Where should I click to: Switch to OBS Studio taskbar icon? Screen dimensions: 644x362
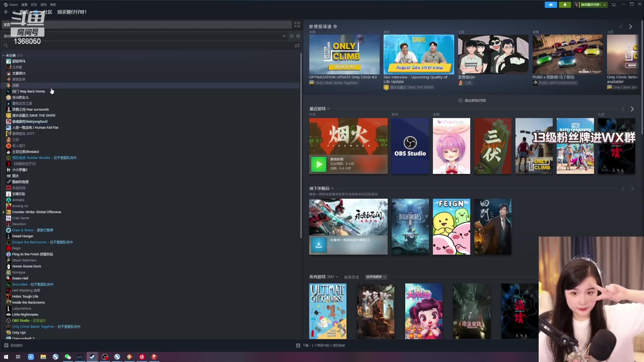pyautogui.click(x=105, y=357)
